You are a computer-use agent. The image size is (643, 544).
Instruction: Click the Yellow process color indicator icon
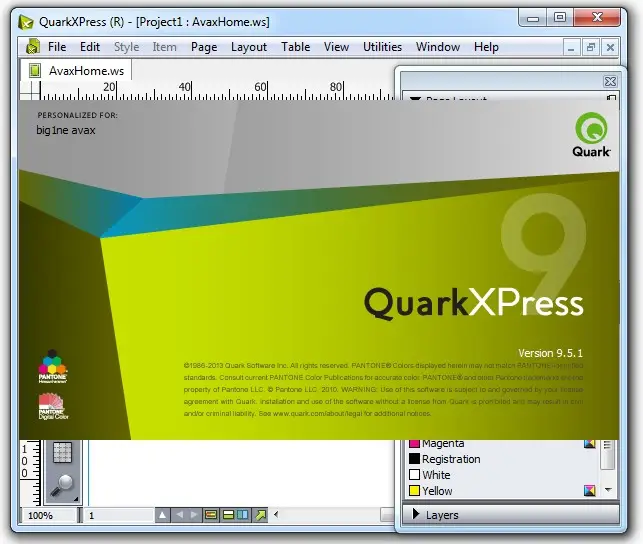pos(589,490)
